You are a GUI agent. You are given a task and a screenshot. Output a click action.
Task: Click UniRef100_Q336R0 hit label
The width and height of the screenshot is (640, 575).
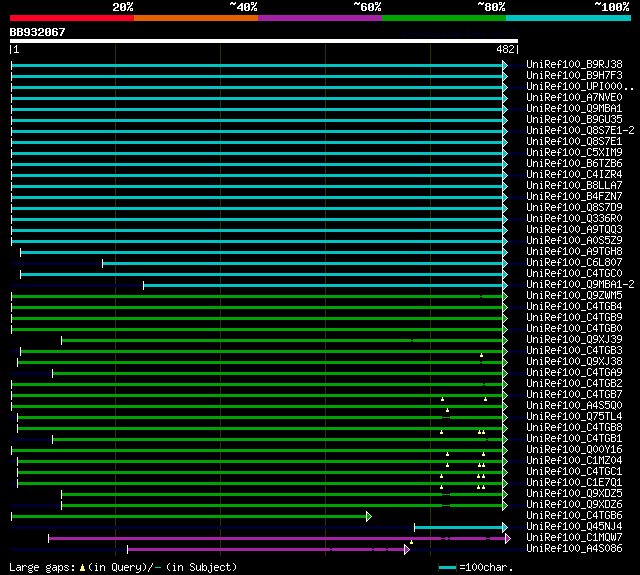point(574,219)
